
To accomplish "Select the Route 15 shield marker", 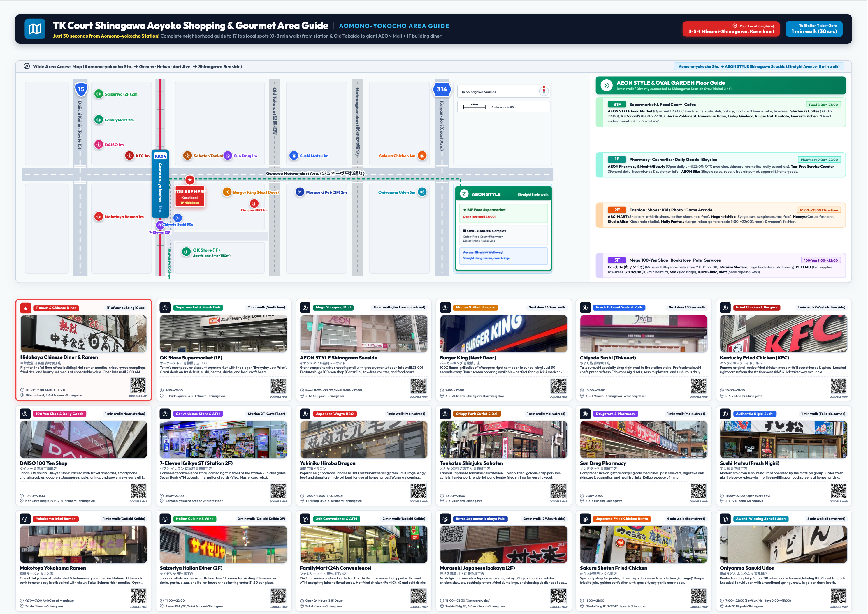I will (81, 90).
